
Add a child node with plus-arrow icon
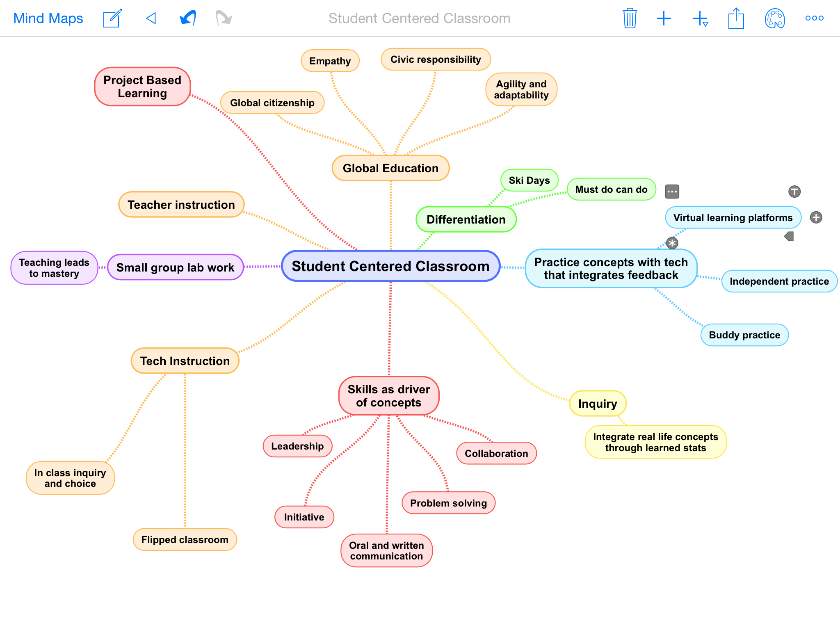[x=700, y=19]
